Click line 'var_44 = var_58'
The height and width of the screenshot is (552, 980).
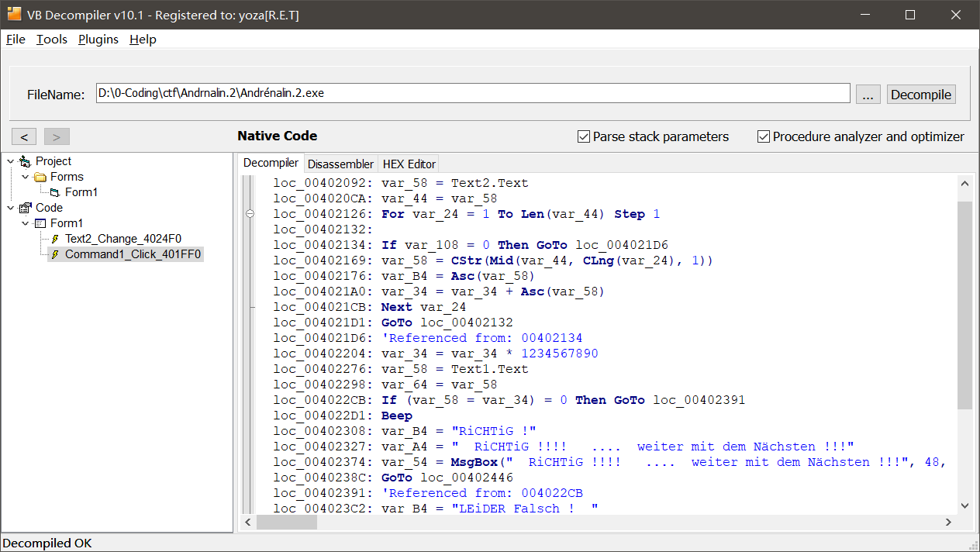tap(385, 198)
